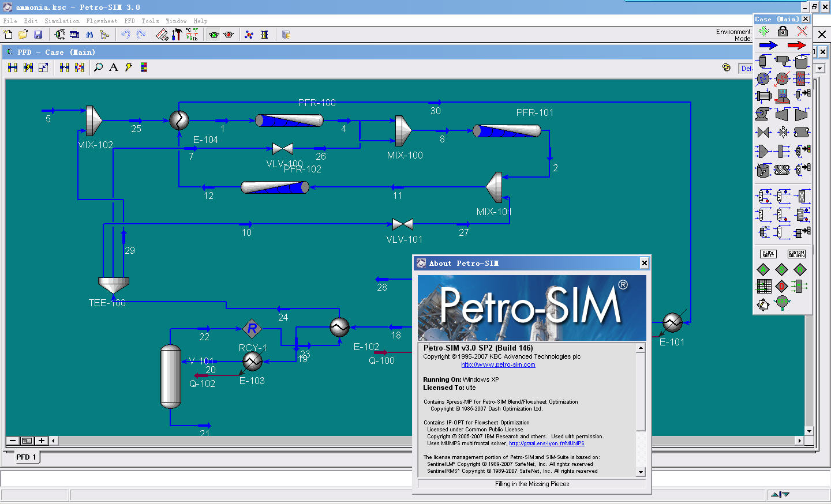Pick the Spreadsheet grid palette icon
The image size is (831, 504).
point(763,286)
